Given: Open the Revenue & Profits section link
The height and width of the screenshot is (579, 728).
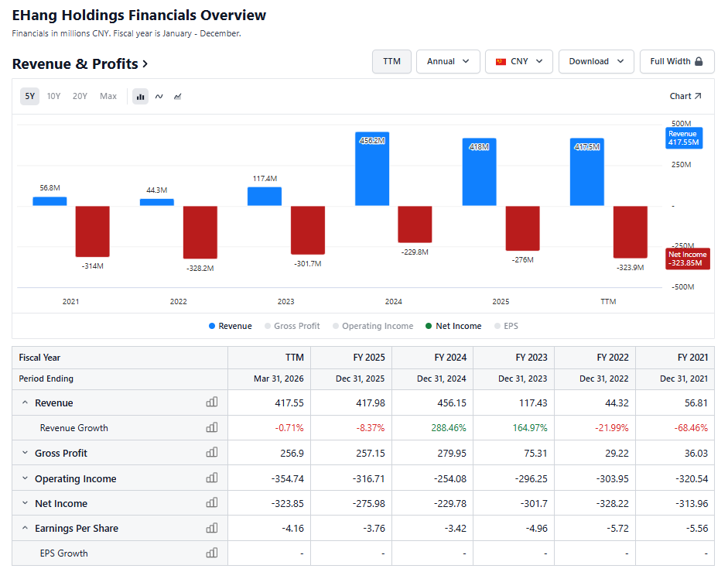Looking at the screenshot, I should [80, 63].
